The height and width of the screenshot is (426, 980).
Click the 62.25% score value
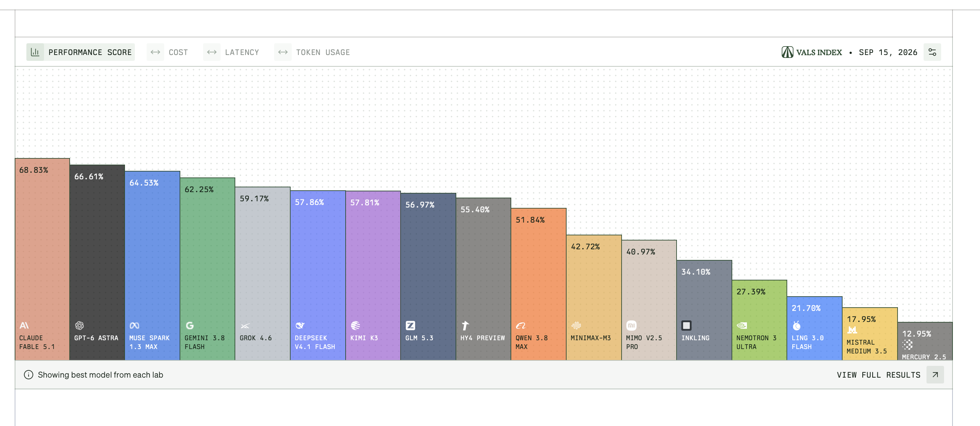pyautogui.click(x=199, y=189)
